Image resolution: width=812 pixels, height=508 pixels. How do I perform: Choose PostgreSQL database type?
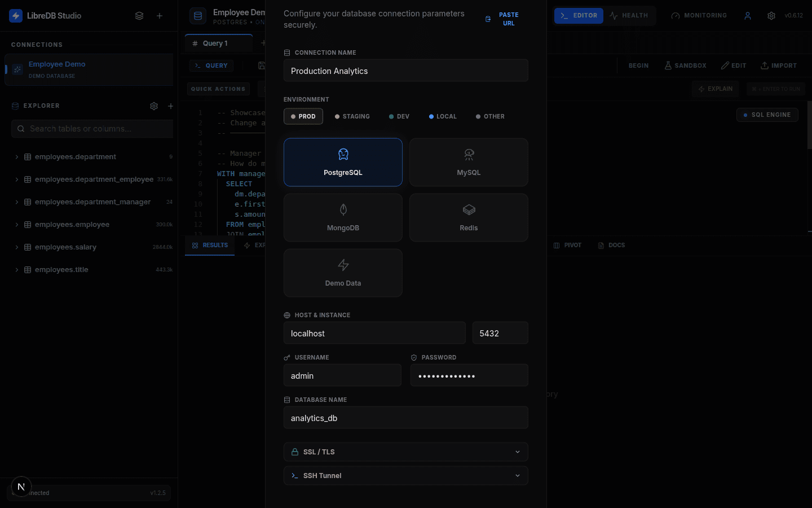click(343, 163)
